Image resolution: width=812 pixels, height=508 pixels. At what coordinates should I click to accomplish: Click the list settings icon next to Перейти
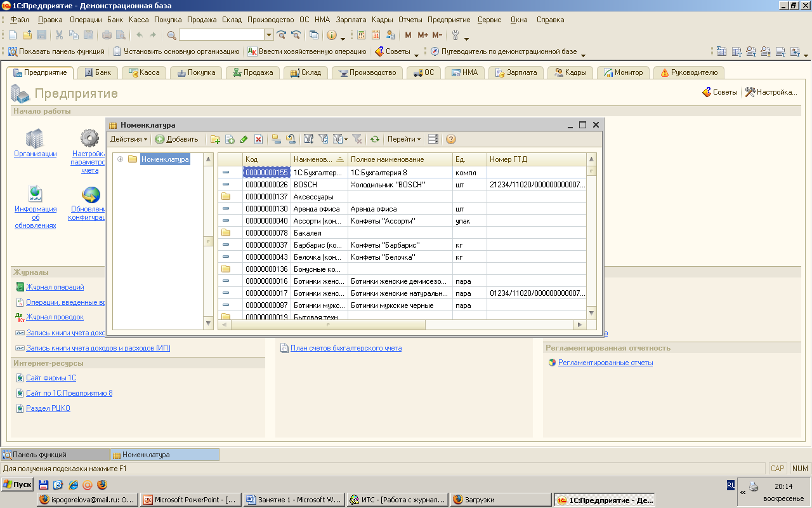tap(433, 139)
